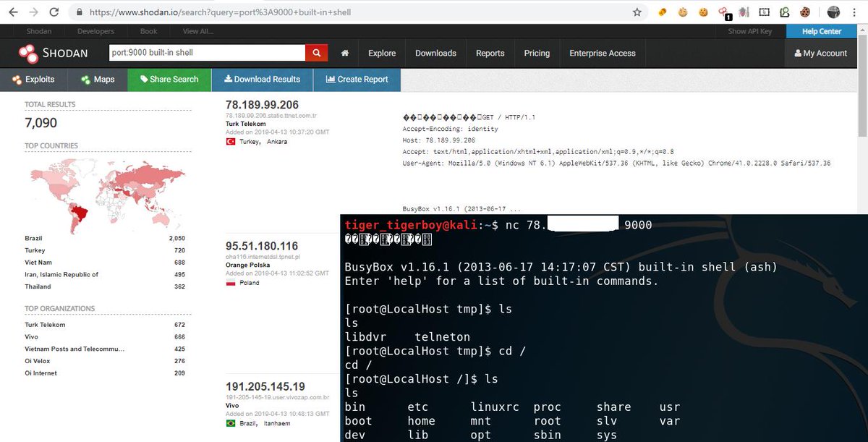Image resolution: width=868 pixels, height=442 pixels.
Task: Click the green Share Search button
Action: point(169,80)
